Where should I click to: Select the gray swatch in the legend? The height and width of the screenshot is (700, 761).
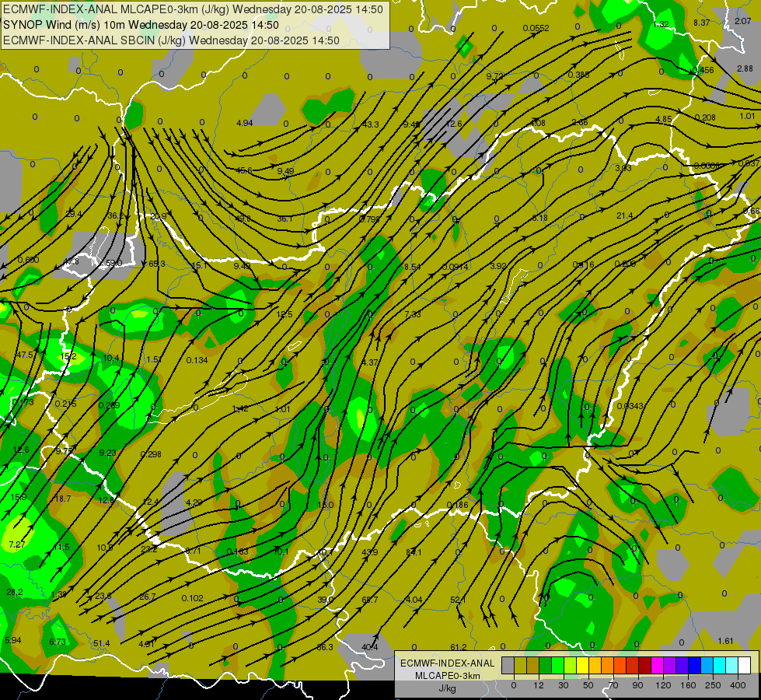(x=508, y=666)
